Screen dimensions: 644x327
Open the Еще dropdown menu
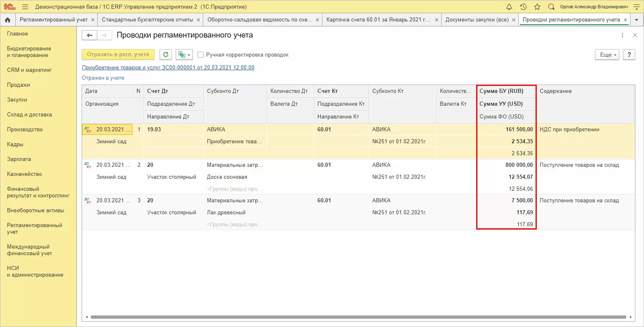(606, 54)
